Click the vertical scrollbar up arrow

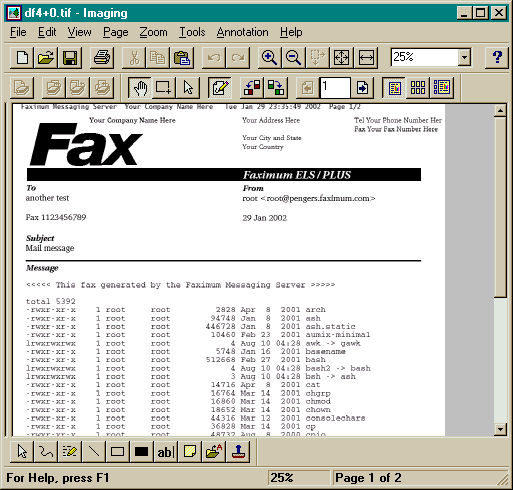(x=500, y=110)
